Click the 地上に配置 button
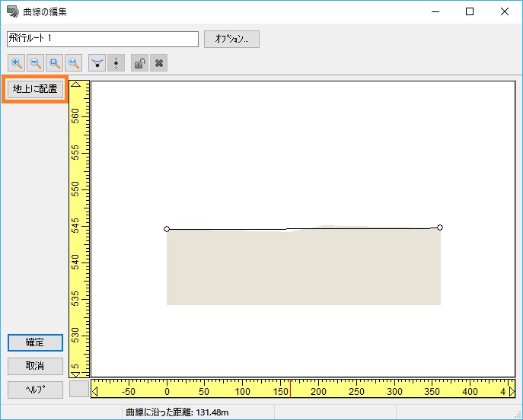This screenshot has height=420, width=523. pyautogui.click(x=35, y=89)
